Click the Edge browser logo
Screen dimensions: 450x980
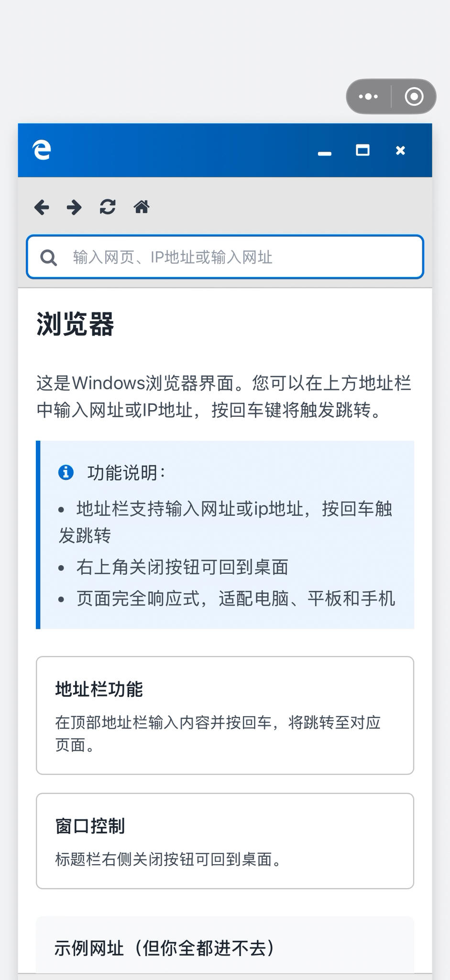pos(42,150)
